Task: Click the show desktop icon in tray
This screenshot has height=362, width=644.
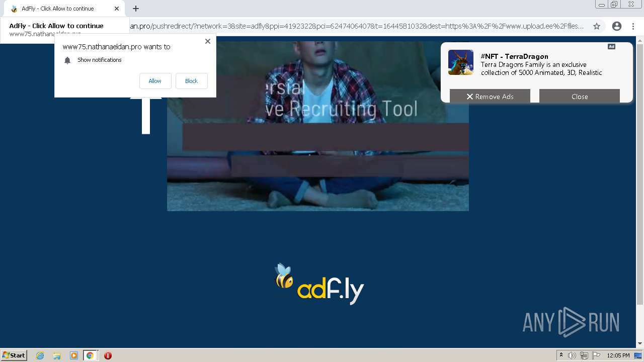Action: pos(638,355)
